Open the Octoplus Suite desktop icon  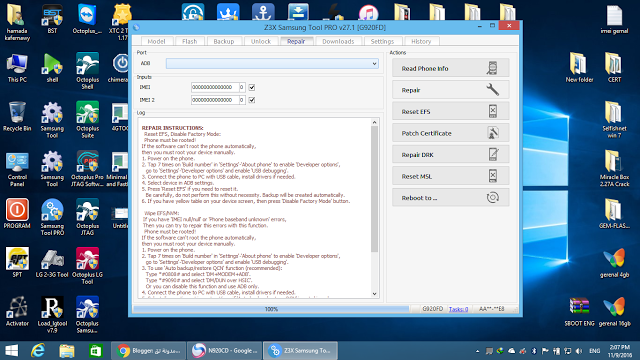click(x=87, y=120)
